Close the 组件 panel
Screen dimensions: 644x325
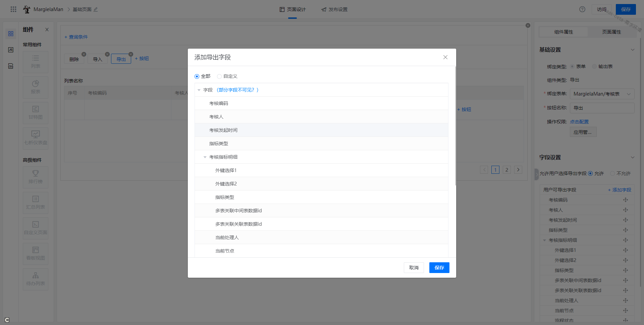click(47, 30)
